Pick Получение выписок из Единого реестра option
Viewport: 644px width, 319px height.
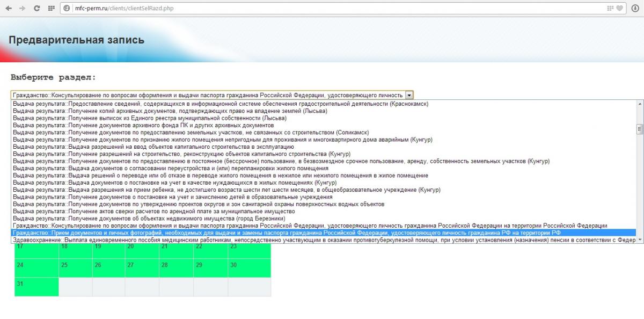click(x=150, y=118)
